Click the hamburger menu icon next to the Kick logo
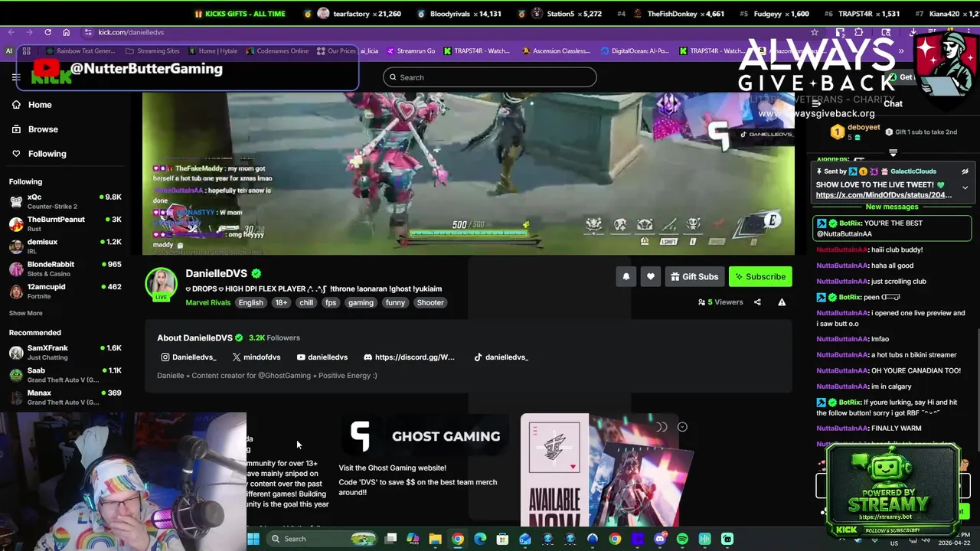The height and width of the screenshot is (551, 980). [16, 77]
